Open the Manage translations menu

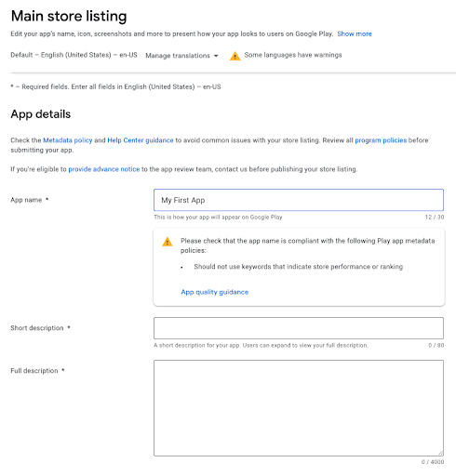(x=181, y=56)
